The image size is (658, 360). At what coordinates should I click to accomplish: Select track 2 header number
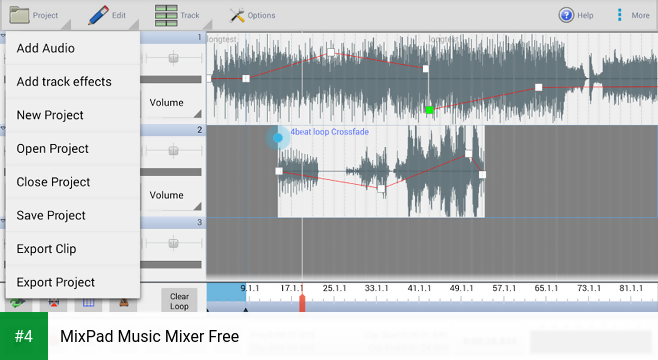(x=199, y=130)
